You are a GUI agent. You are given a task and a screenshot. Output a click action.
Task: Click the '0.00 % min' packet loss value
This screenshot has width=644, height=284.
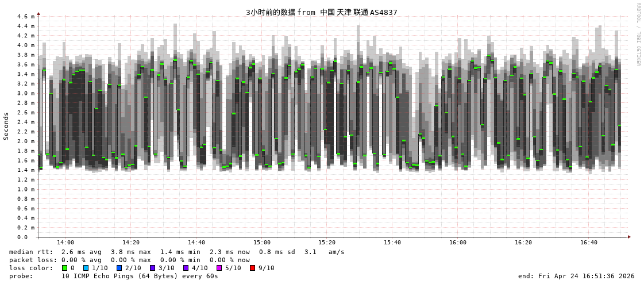pyautogui.click(x=180, y=260)
